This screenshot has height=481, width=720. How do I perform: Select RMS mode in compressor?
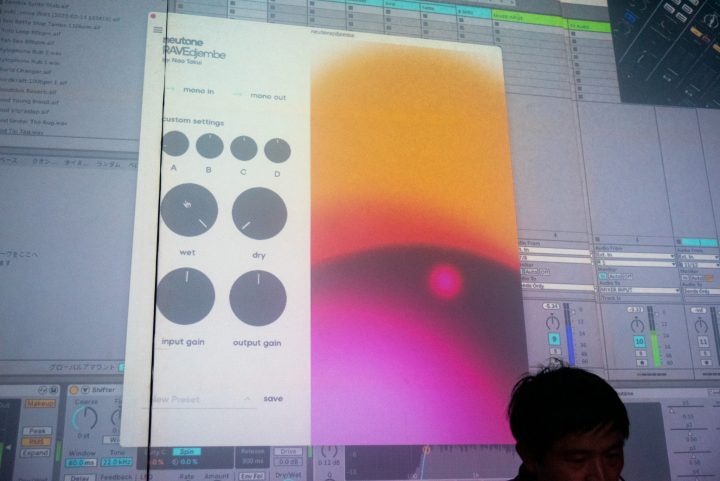tap(36, 442)
